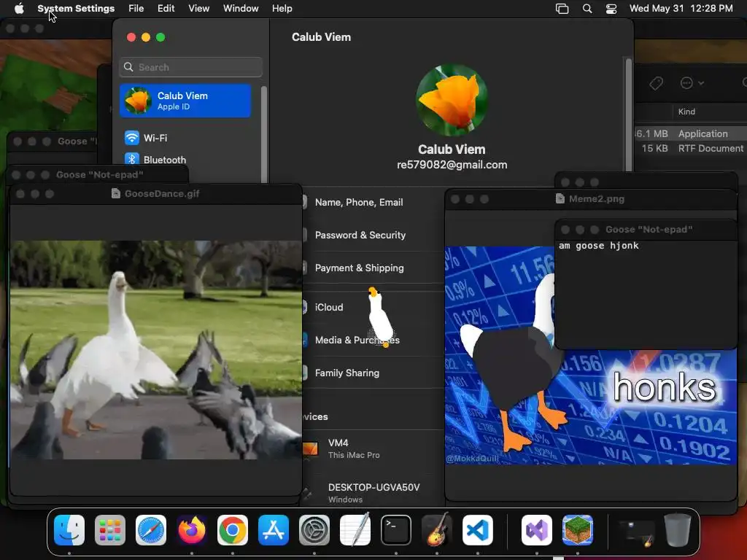Click the settings Search field

(190, 67)
